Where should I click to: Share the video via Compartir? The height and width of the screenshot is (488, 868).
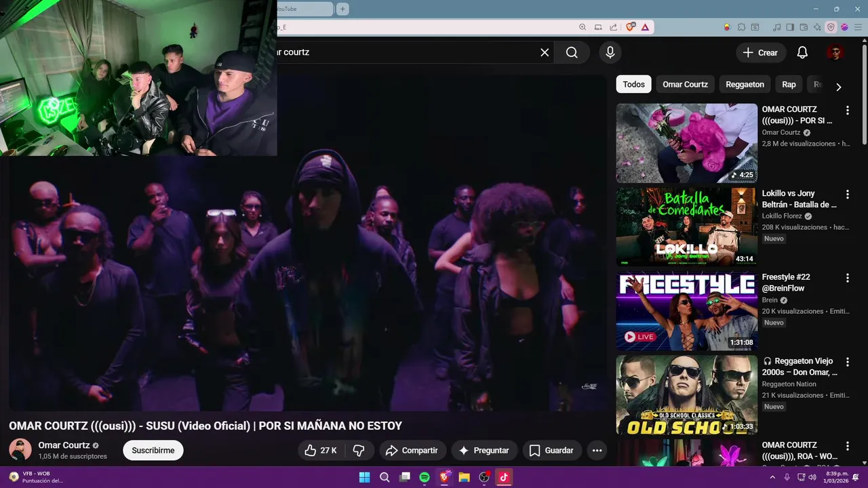(412, 450)
